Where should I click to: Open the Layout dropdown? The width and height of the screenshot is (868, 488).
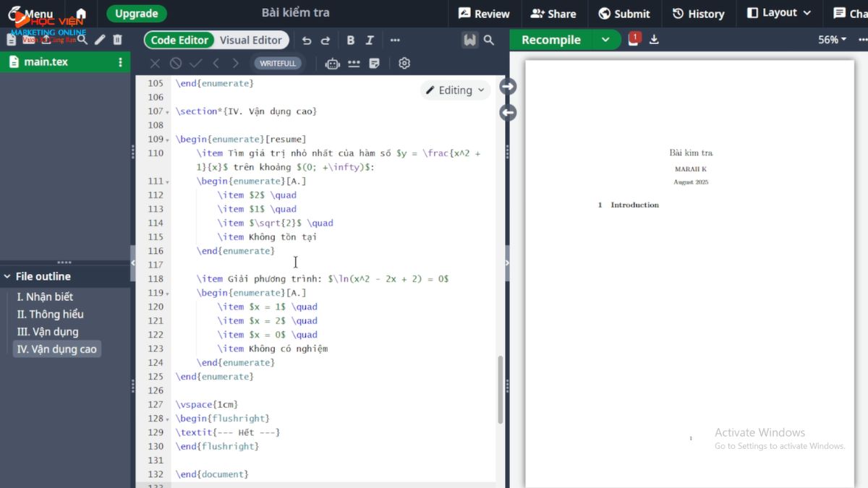pos(779,13)
